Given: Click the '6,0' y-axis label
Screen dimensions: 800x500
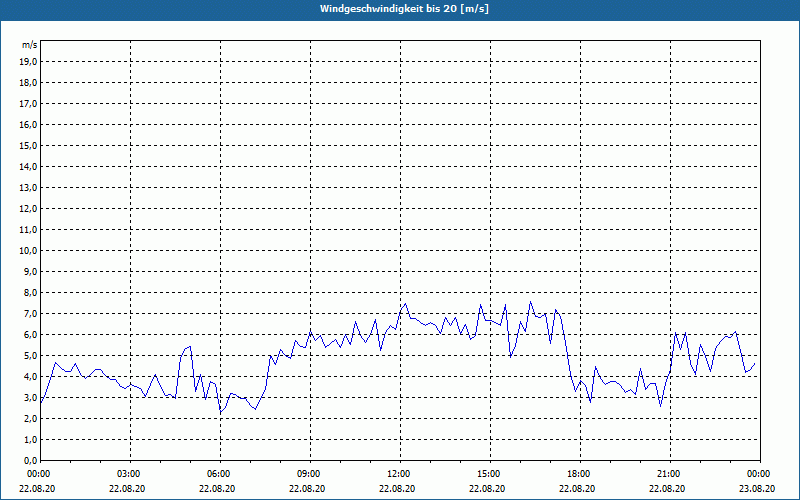Looking at the screenshot, I should point(30,335).
